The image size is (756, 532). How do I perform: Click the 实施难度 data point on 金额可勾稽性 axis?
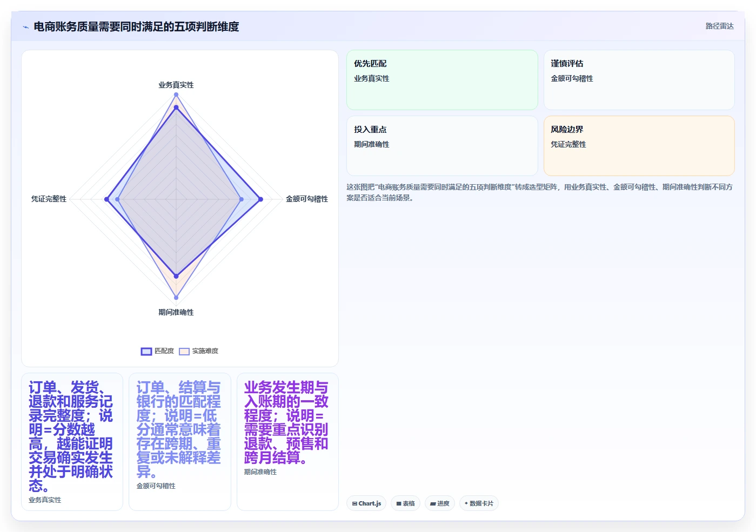[x=241, y=199]
